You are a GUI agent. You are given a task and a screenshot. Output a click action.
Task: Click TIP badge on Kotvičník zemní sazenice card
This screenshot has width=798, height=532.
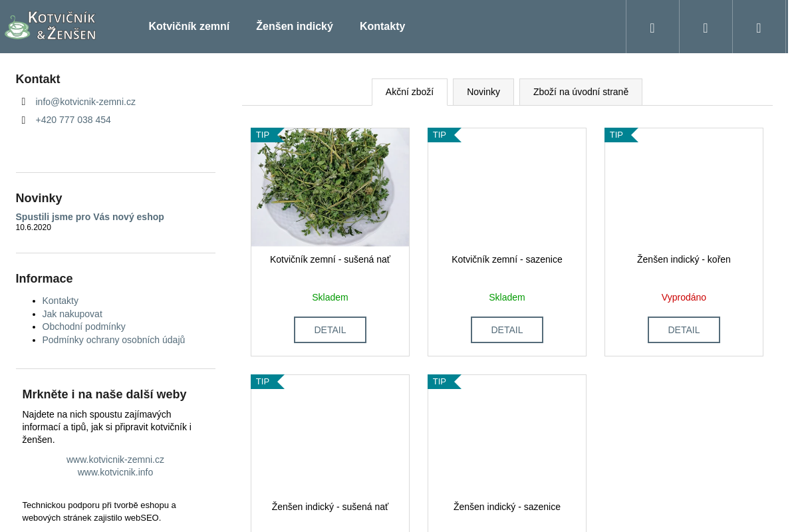(444, 135)
